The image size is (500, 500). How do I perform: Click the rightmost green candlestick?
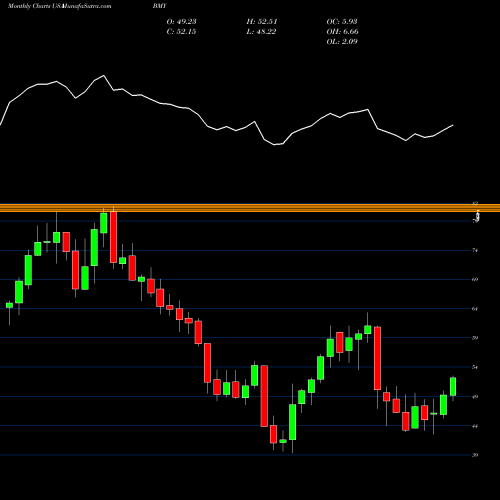pos(453,387)
